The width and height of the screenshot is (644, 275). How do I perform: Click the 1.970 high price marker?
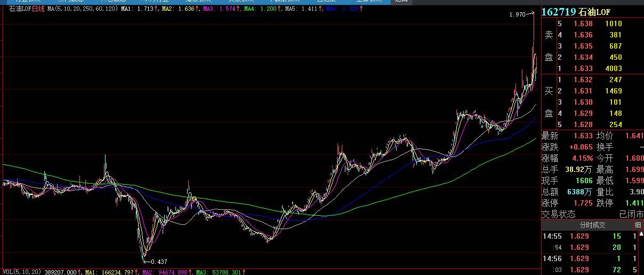pos(517,15)
